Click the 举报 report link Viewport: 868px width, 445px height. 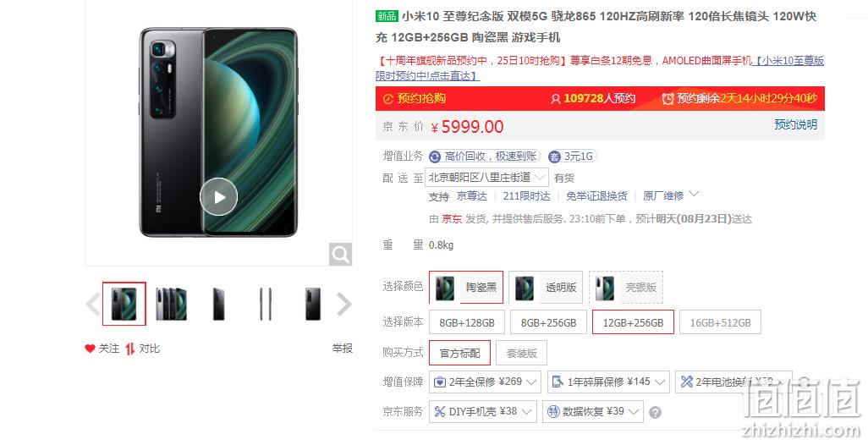pyautogui.click(x=342, y=349)
